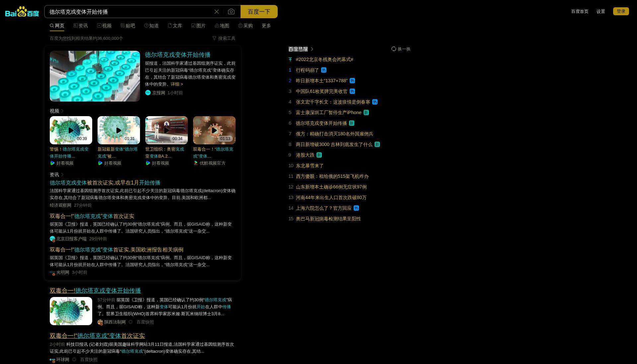The height and width of the screenshot is (364, 637).
Task: Click the 百度一下 search button
Action: click(259, 12)
